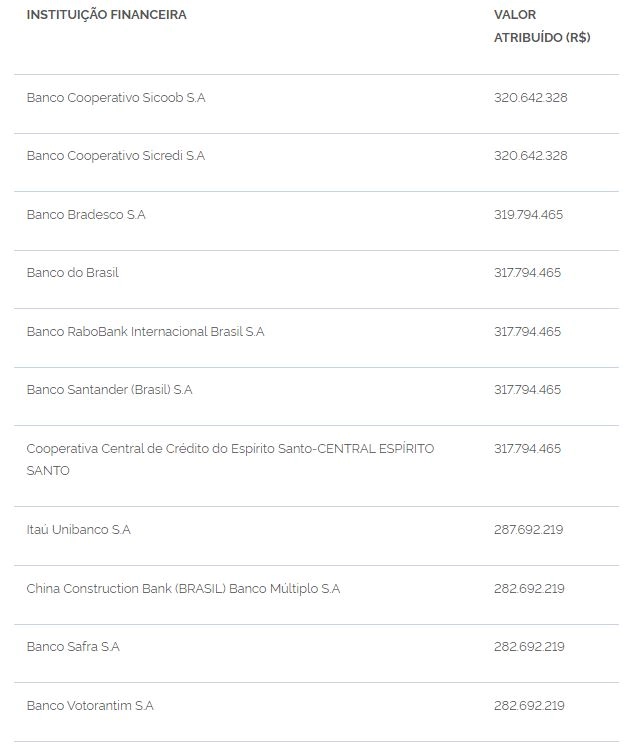Screen dimensions: 630x746
Task: Click Sicredi's 320.642.328 value
Action: 531,156
